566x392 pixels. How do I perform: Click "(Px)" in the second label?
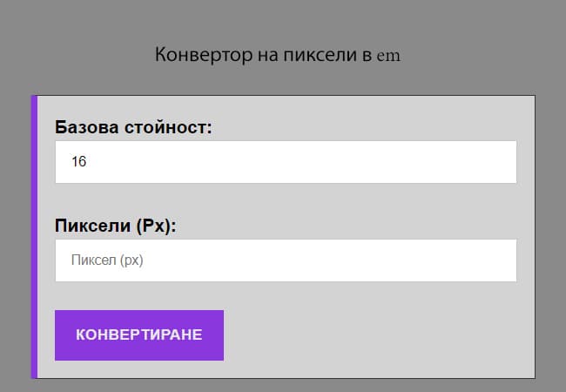point(156,226)
